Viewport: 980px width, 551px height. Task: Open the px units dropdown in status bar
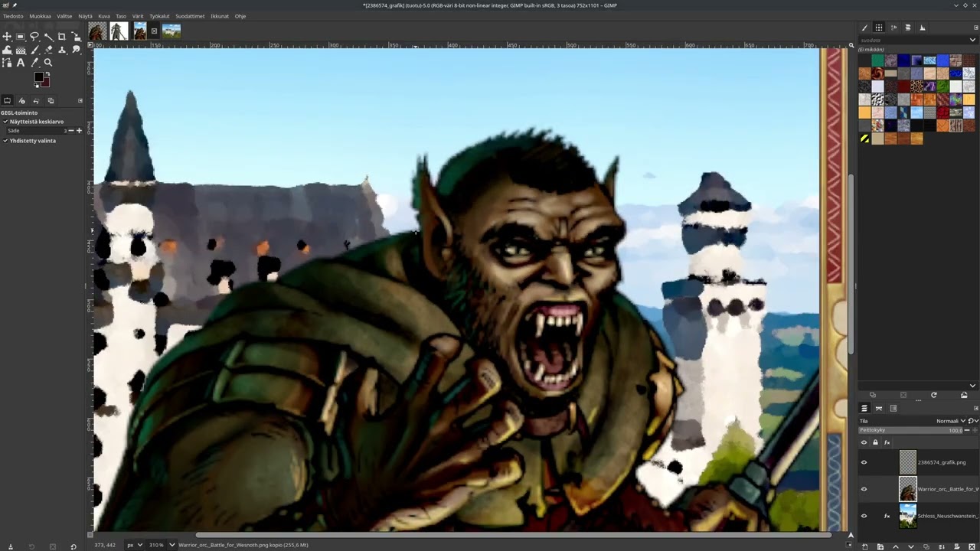[135, 545]
